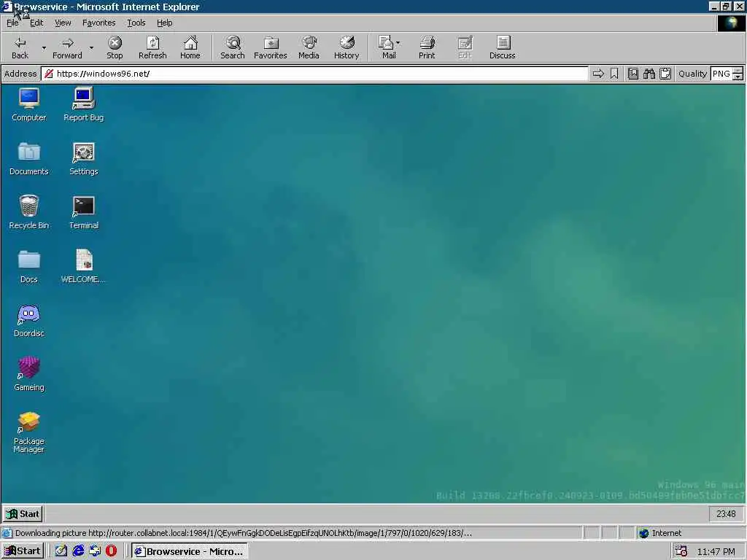Step the Quality value down
This screenshot has width=747, height=560.
[738, 77]
